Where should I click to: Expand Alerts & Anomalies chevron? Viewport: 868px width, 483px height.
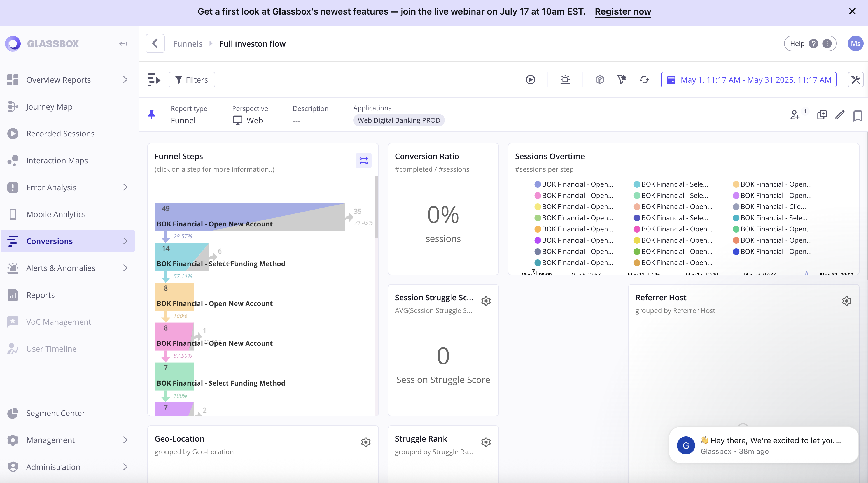[x=125, y=268]
